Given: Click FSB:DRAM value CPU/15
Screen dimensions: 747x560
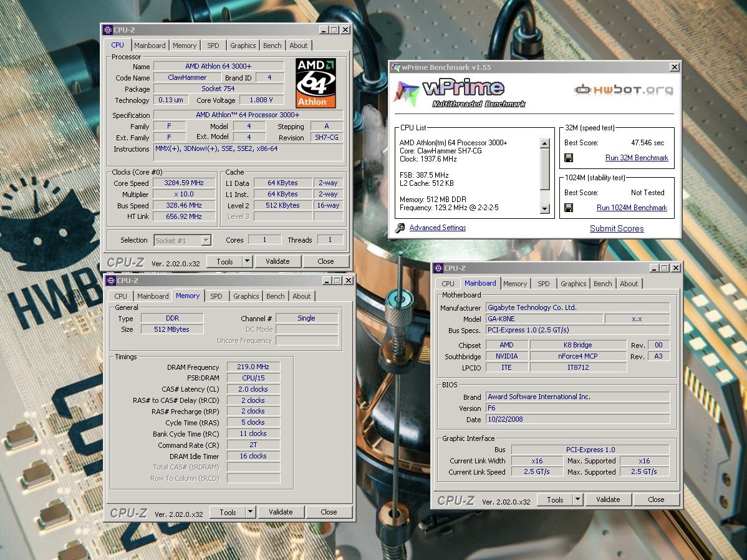Looking at the screenshot, I should [x=253, y=378].
